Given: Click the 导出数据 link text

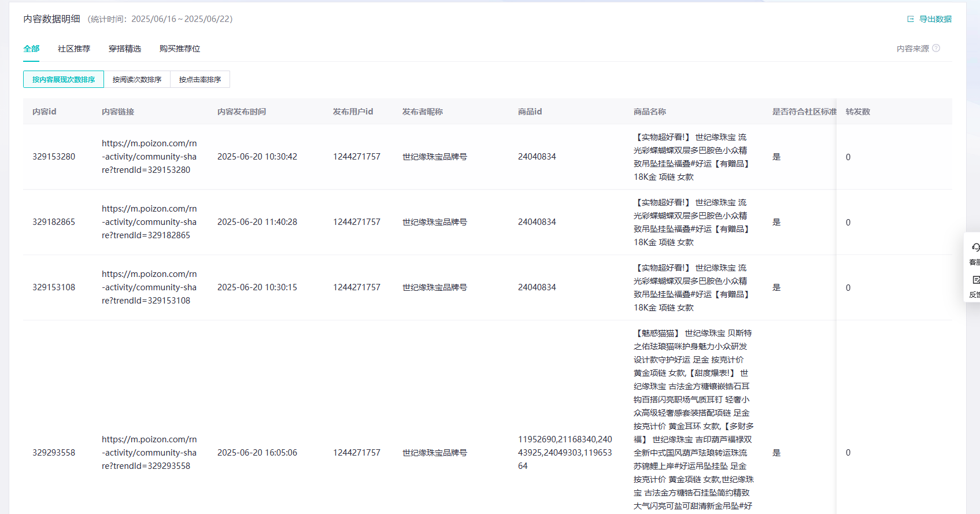Looking at the screenshot, I should (935, 19).
